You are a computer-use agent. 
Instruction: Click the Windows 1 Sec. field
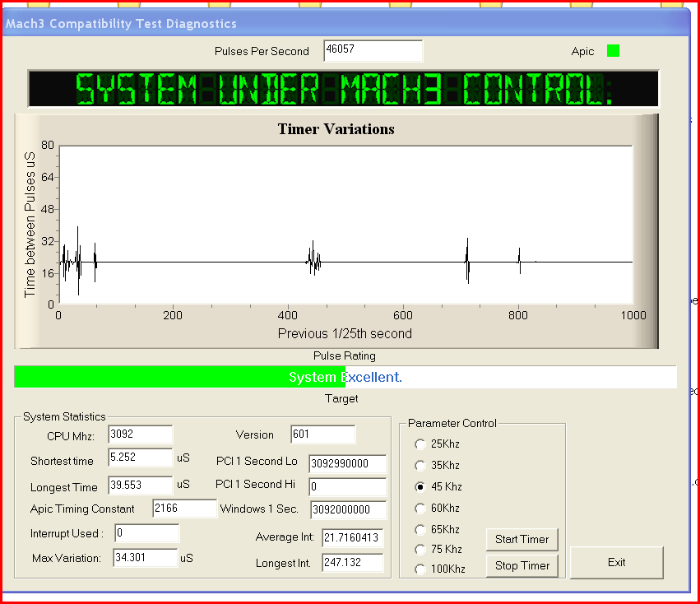[348, 509]
